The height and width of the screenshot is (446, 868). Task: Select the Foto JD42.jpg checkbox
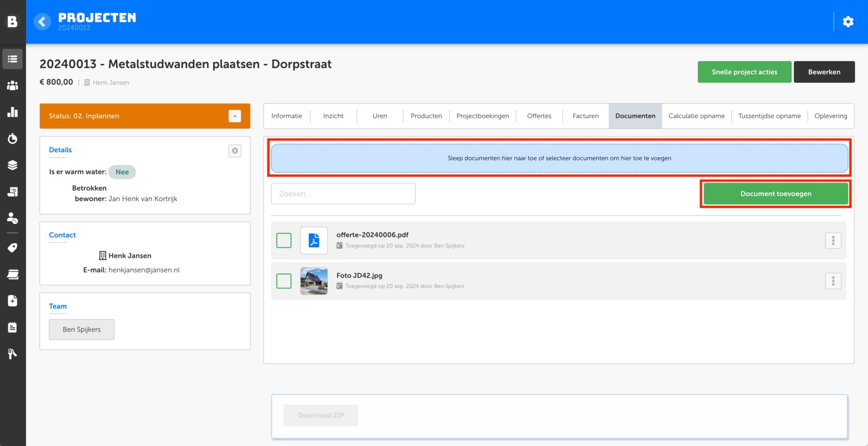[x=284, y=281]
